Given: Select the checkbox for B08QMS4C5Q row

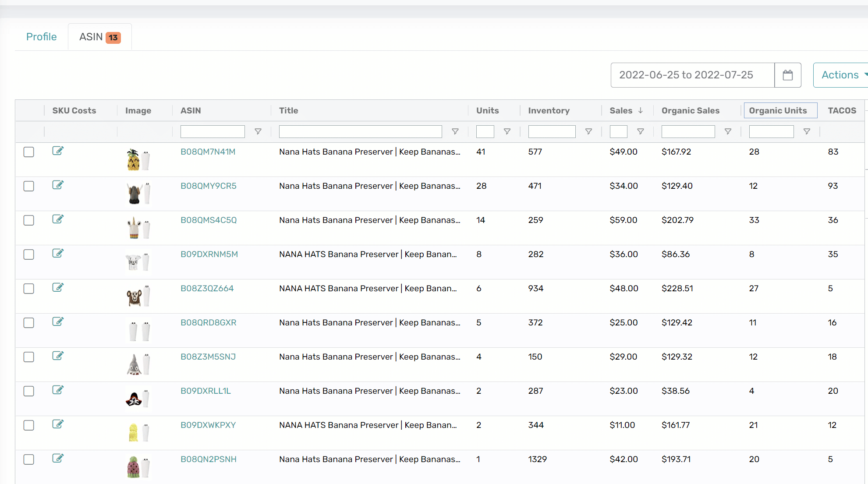Looking at the screenshot, I should [29, 220].
